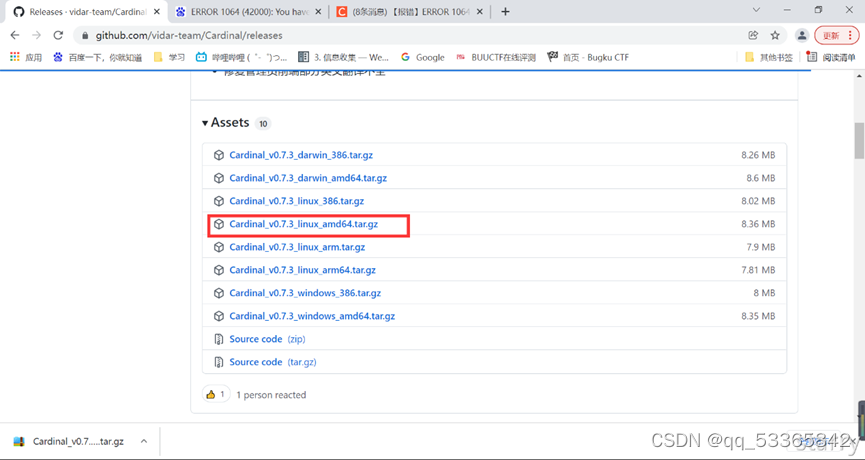This screenshot has height=460, width=865.
Task: Open the BUUCTF bookmark
Action: [496, 57]
